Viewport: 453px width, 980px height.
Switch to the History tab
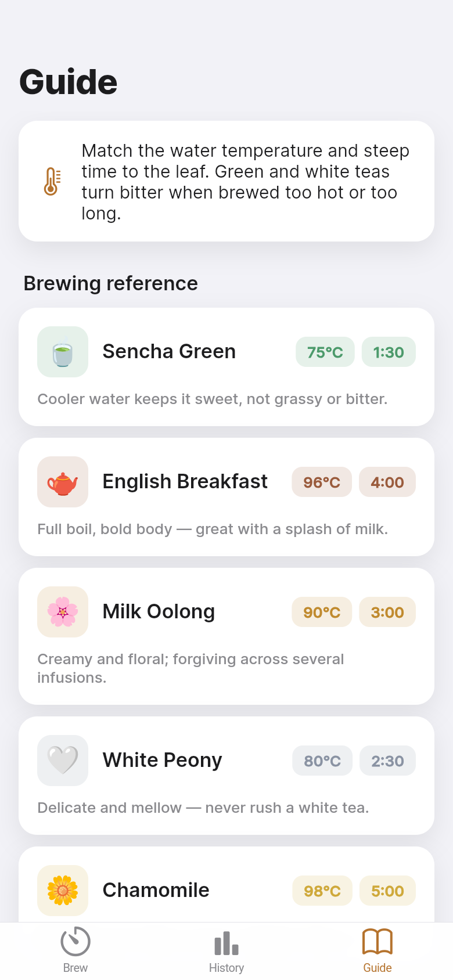pos(227,951)
